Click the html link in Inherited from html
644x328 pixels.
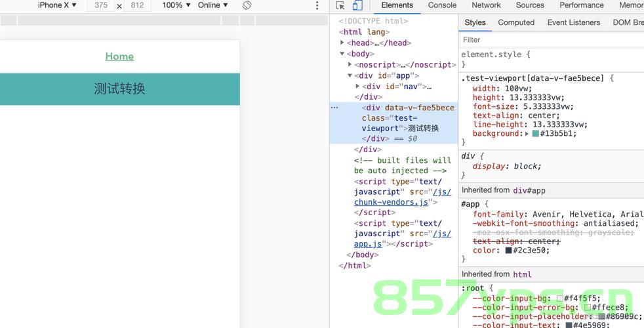coord(523,275)
